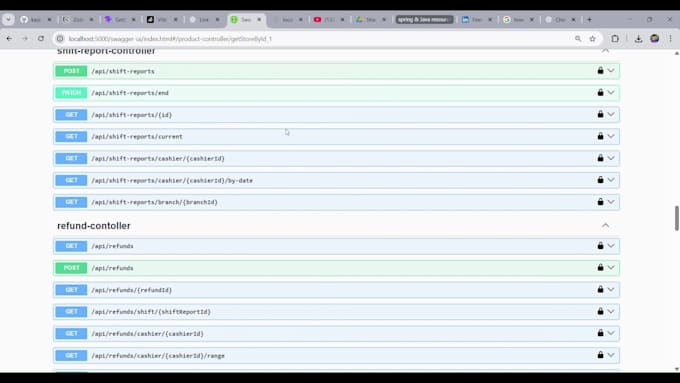Viewport: 680px width, 383px height.
Task: Switch to the GitHub tab
Action: tap(35, 20)
